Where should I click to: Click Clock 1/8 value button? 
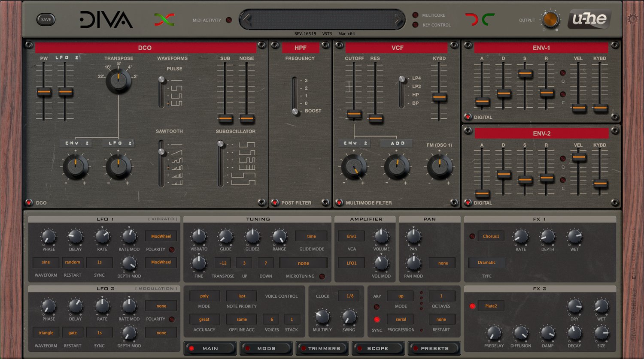coord(350,296)
